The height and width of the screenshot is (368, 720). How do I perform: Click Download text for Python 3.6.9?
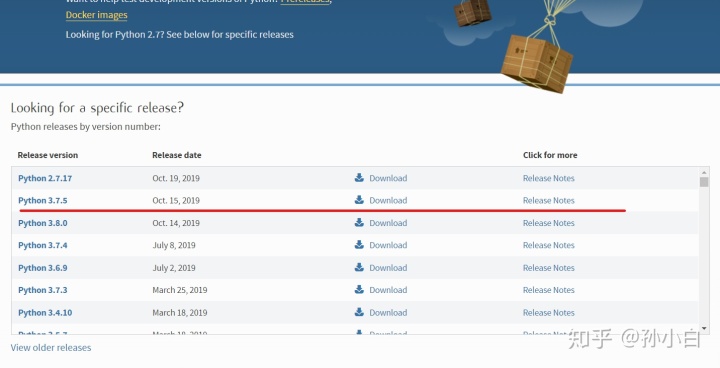pos(388,268)
